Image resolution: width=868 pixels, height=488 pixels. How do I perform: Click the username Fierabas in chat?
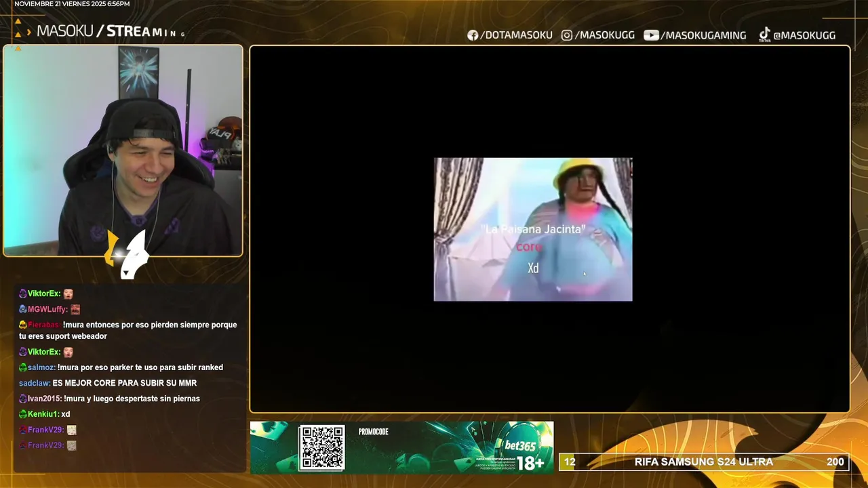coord(43,325)
